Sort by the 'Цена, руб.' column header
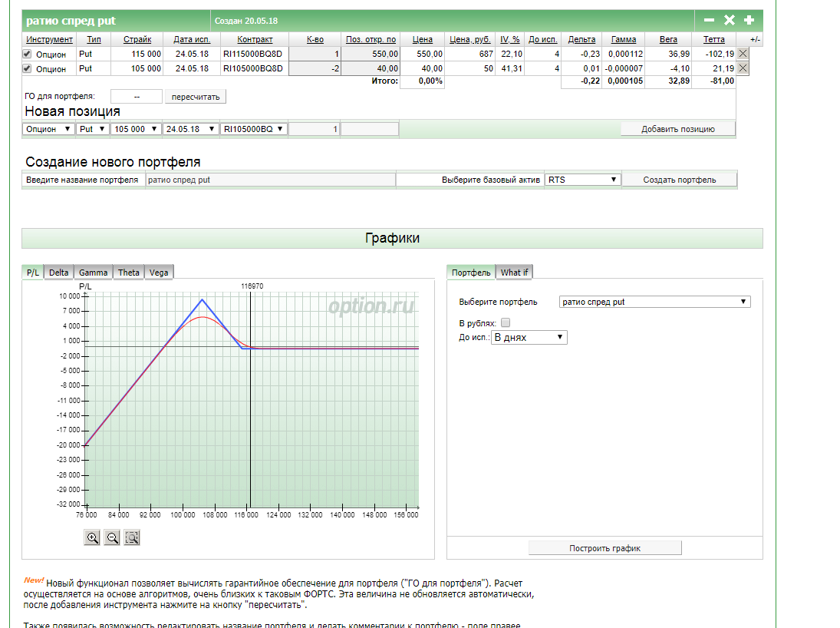The height and width of the screenshot is (628, 840). point(470,39)
